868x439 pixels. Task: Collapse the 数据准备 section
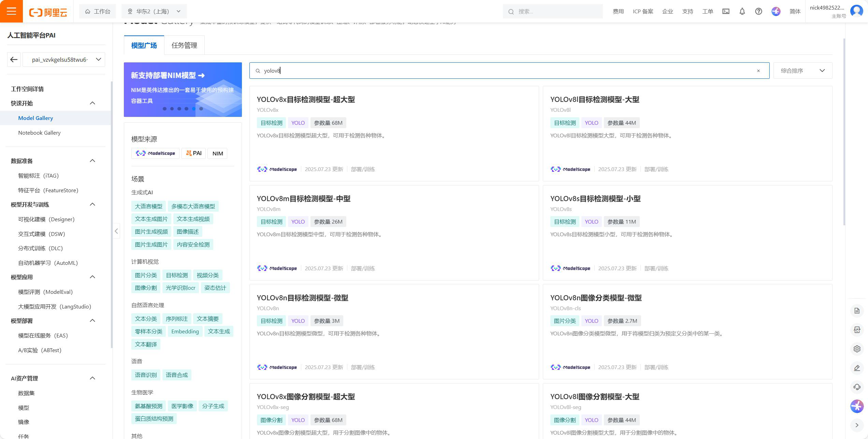(92, 161)
